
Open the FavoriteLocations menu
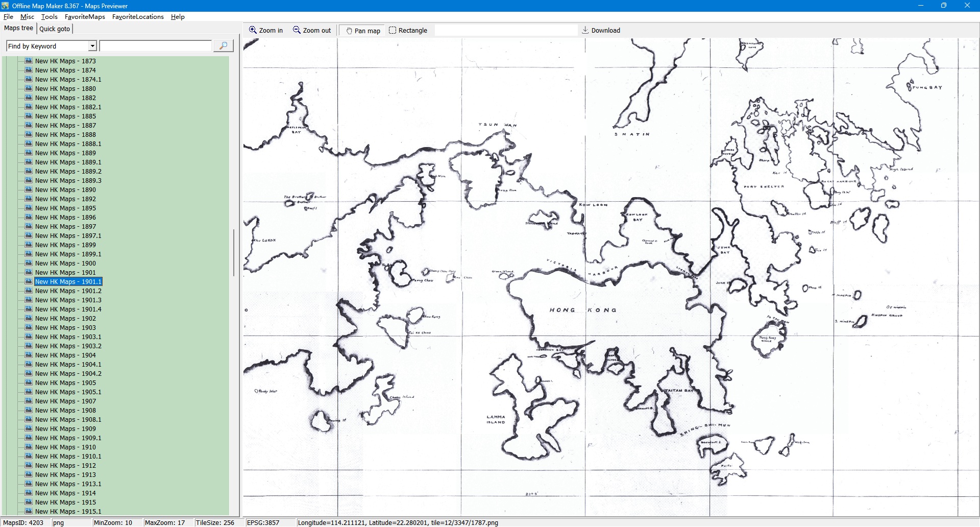point(138,17)
